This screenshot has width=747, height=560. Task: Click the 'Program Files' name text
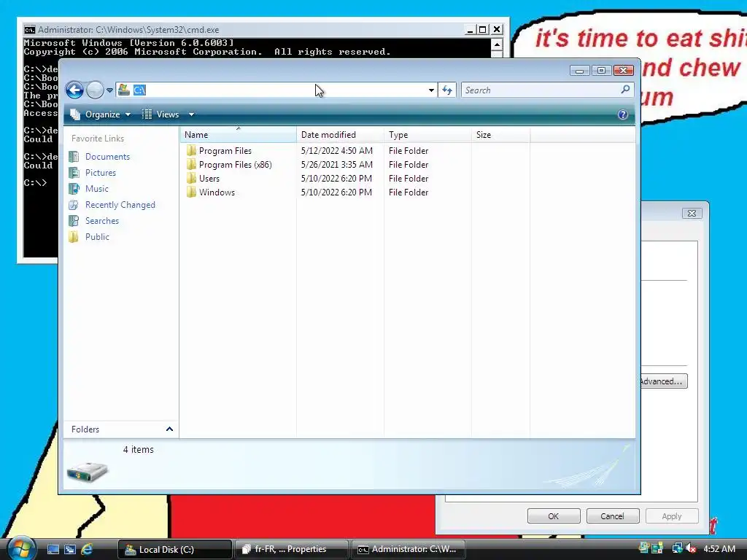[x=225, y=151]
